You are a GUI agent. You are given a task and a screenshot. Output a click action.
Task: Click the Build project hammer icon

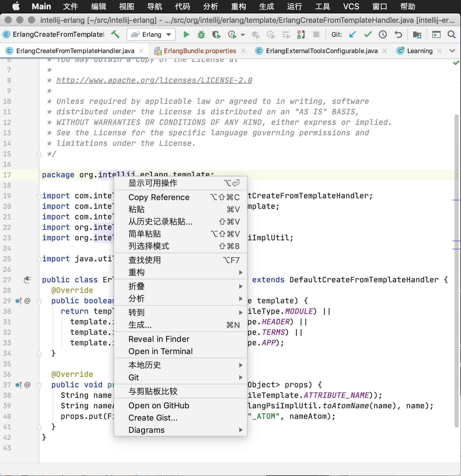(115, 34)
